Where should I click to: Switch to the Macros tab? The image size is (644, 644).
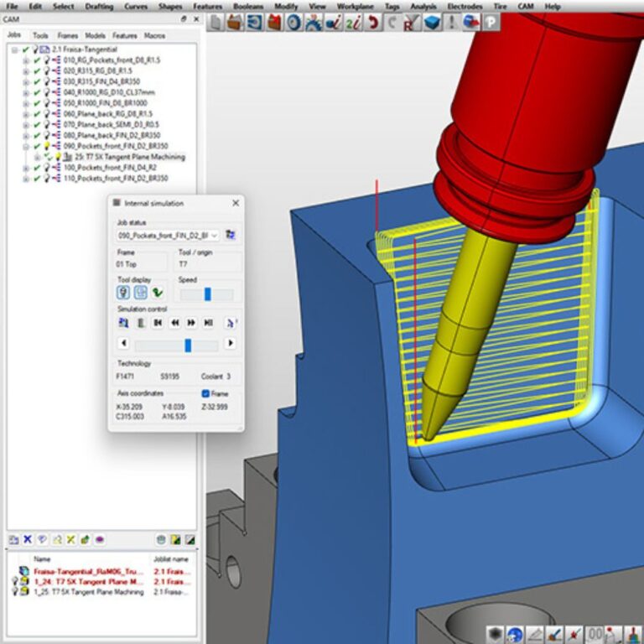[x=153, y=36]
